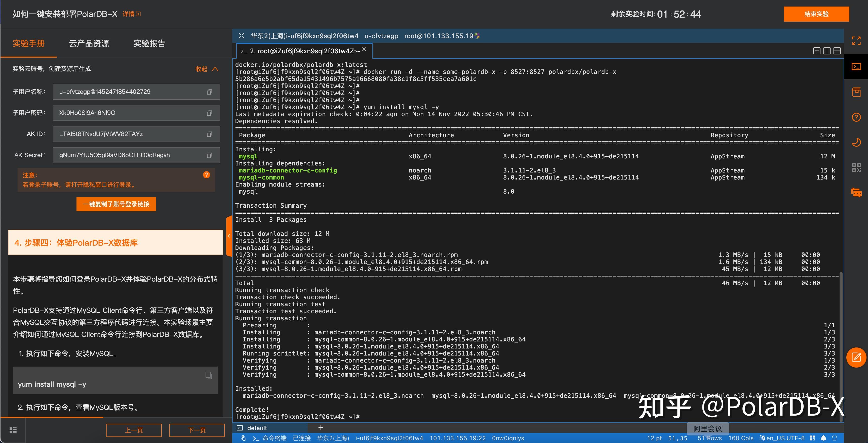Open the QR code icon in sidebar
This screenshot has height=443, width=868.
pyautogui.click(x=856, y=167)
